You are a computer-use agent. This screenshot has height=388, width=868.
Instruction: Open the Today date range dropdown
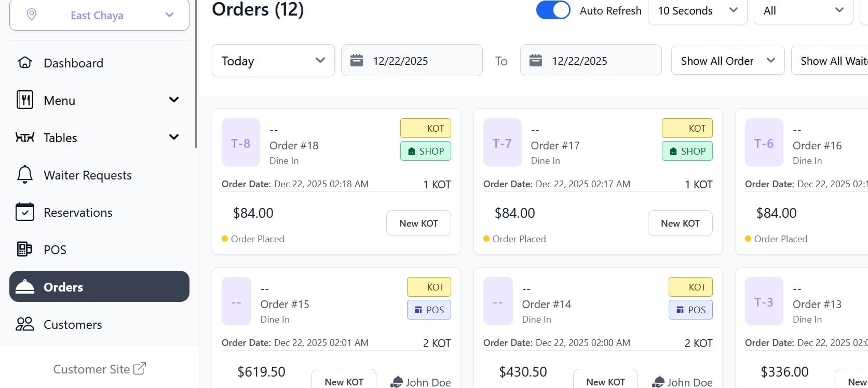click(273, 60)
